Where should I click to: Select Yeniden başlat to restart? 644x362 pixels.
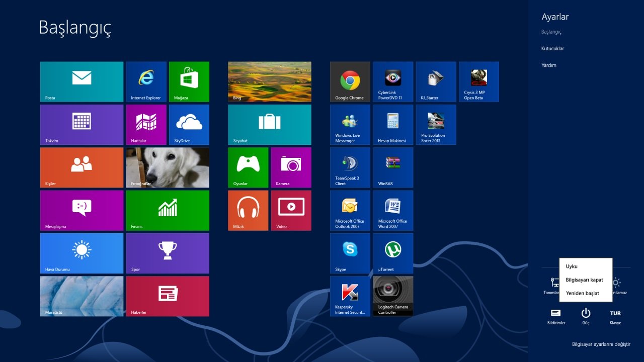point(586,293)
